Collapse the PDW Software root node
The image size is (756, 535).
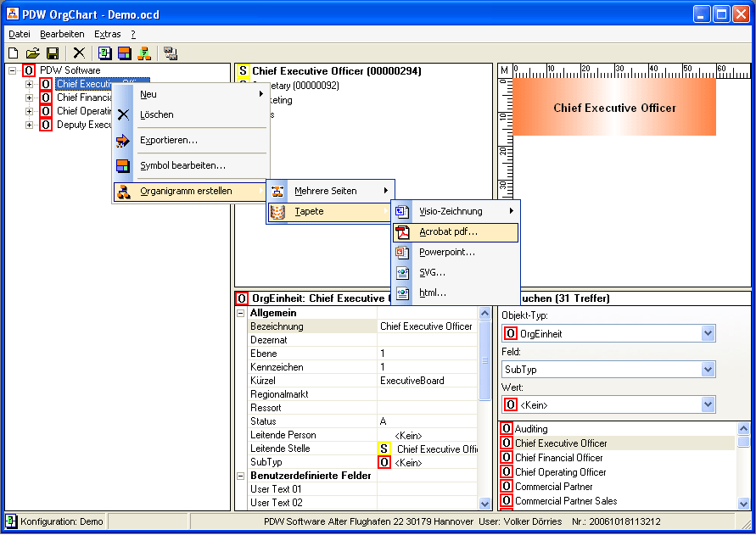[13, 70]
